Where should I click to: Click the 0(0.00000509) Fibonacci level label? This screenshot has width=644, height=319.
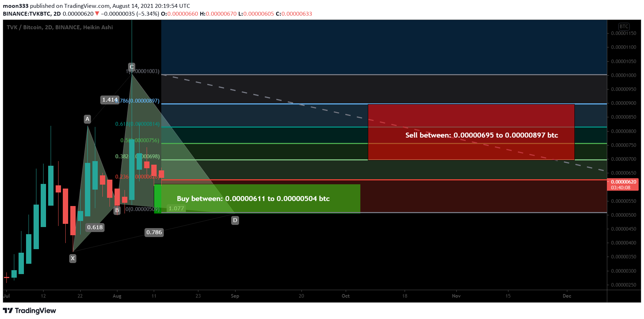tap(142, 209)
